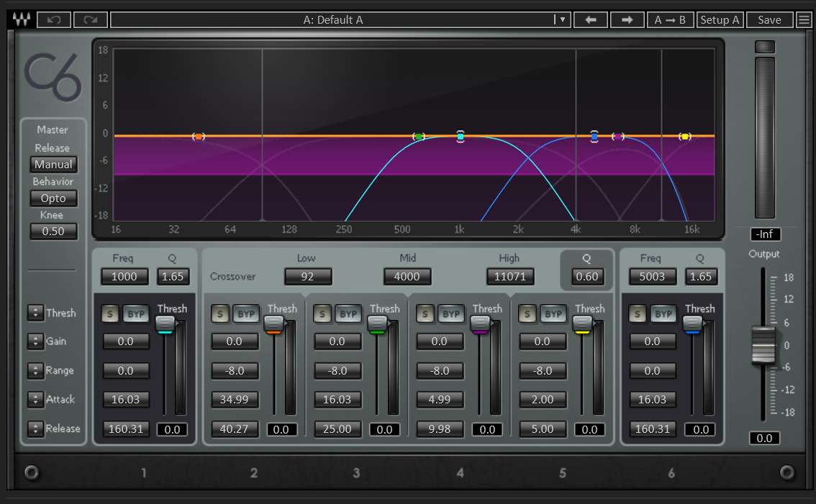This screenshot has width=816, height=504.
Task: Bypass band 2 using the BYP button
Action: click(245, 314)
